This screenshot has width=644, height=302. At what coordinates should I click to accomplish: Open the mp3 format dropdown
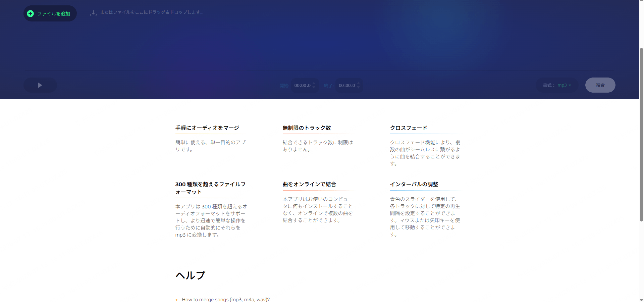(564, 85)
